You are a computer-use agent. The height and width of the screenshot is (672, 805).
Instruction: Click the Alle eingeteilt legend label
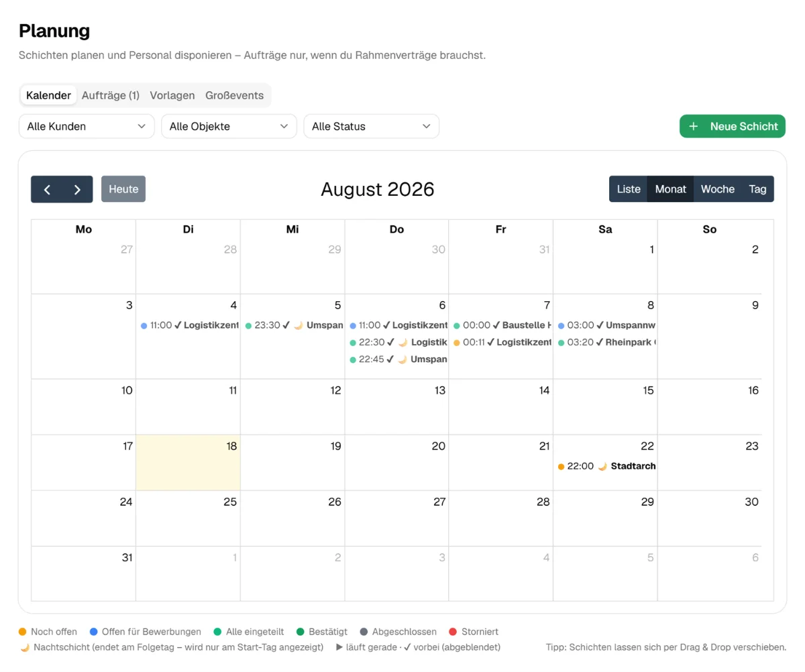[x=256, y=632]
